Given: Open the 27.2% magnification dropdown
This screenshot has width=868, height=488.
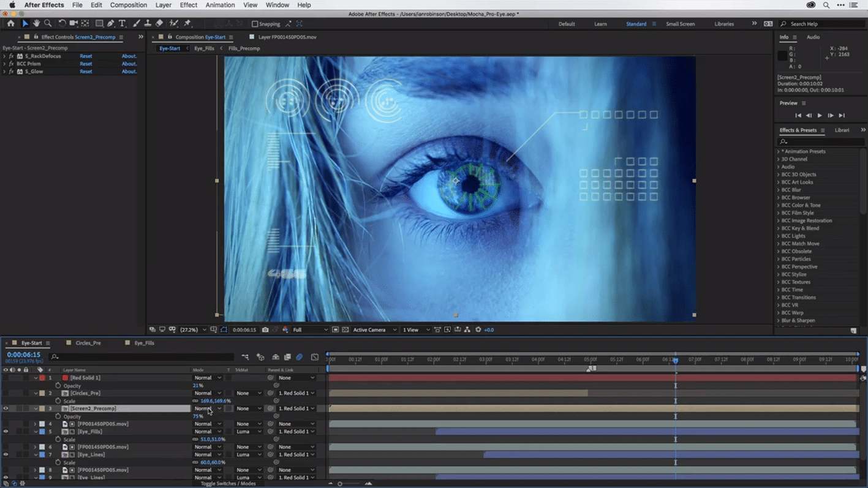Looking at the screenshot, I should [192, 329].
